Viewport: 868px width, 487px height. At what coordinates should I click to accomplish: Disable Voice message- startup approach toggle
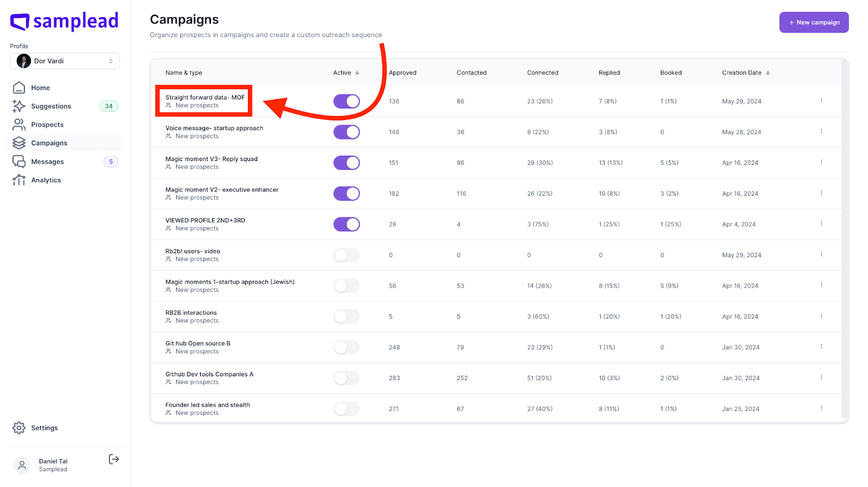tap(347, 132)
